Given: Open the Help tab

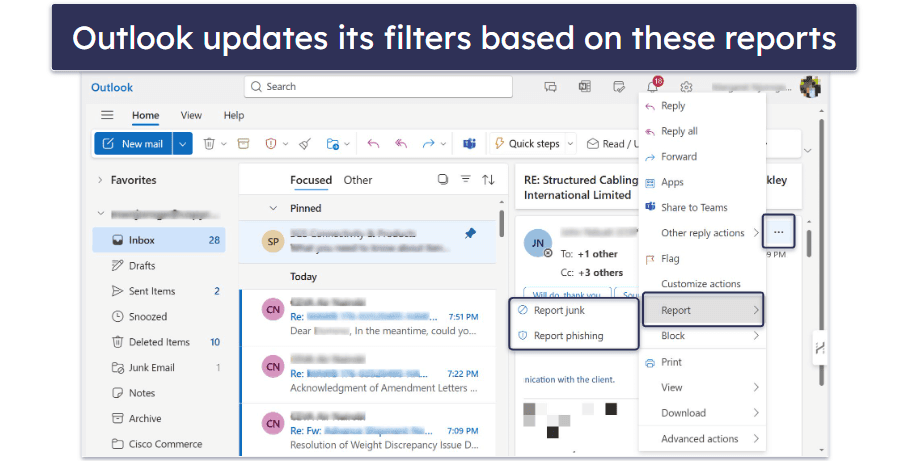Looking at the screenshot, I should pos(234,115).
